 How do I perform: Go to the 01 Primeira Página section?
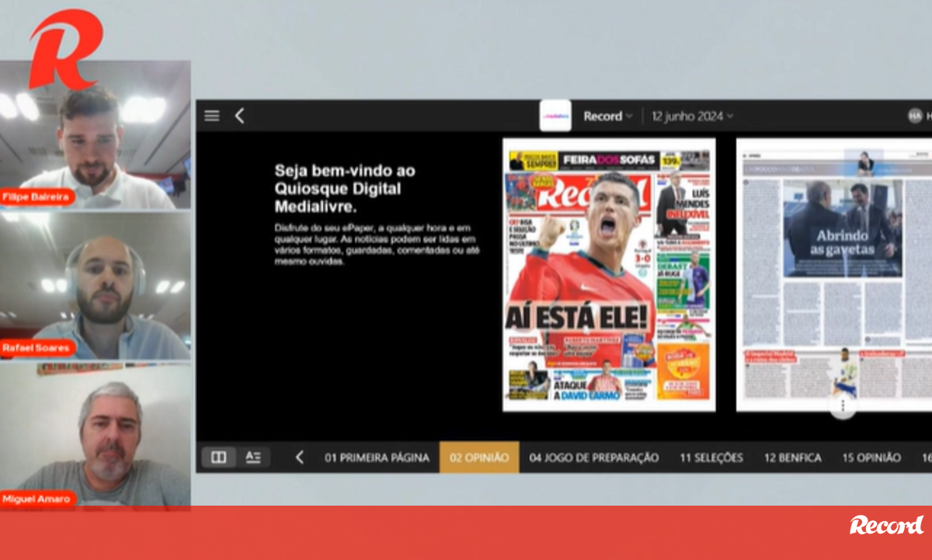pos(377,457)
